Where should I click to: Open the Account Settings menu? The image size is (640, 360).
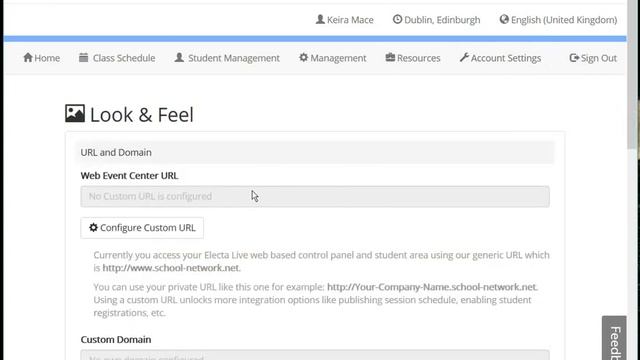[500, 58]
